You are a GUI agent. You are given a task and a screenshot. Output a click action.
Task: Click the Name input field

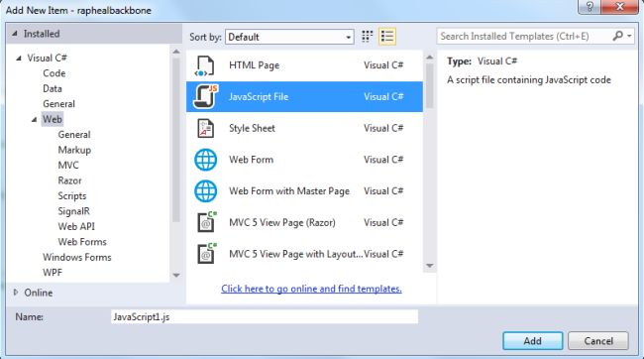pyautogui.click(x=265, y=317)
